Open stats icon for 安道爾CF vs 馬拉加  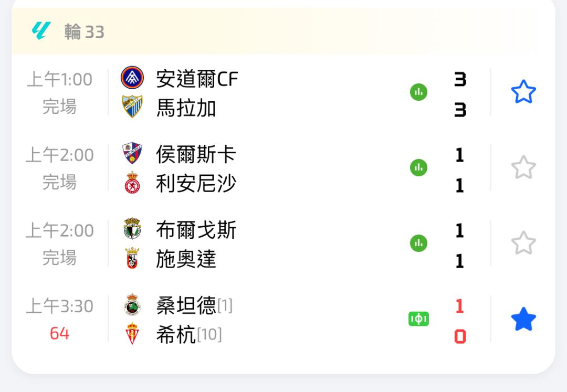click(x=418, y=92)
